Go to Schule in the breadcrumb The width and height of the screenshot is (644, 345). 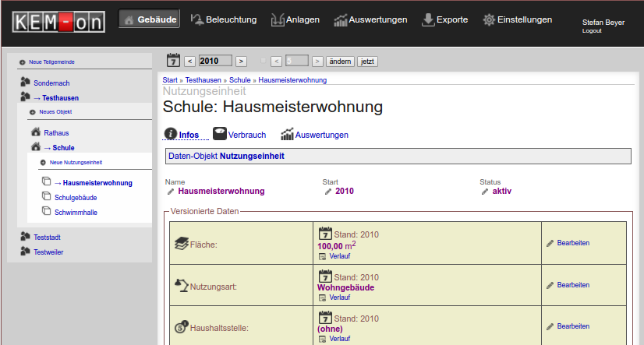point(240,80)
